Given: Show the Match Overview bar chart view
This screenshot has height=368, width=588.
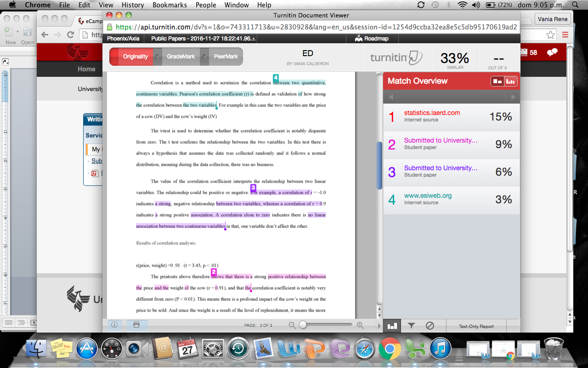Looking at the screenshot, I should [x=392, y=326].
